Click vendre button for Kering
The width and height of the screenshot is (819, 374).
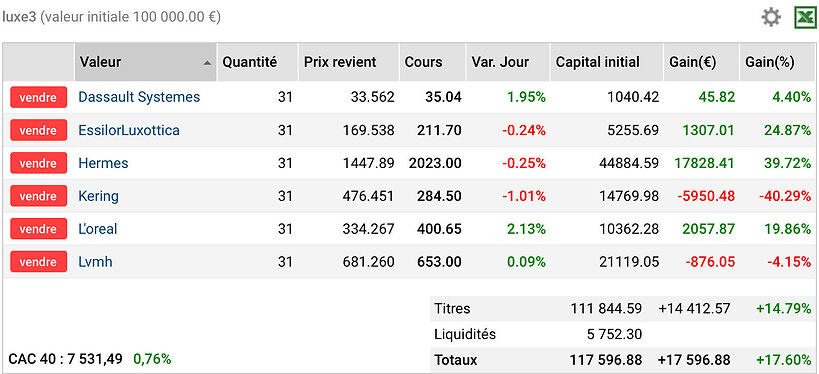tap(38, 196)
